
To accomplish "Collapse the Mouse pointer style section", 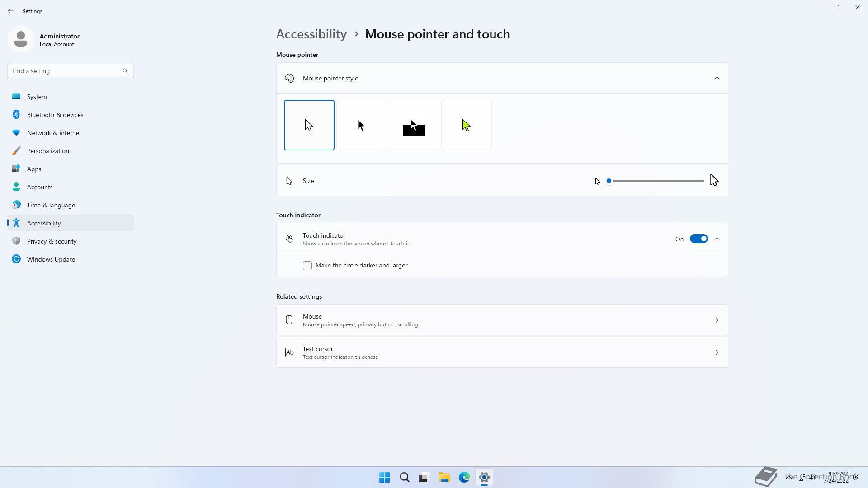I will [x=717, y=78].
